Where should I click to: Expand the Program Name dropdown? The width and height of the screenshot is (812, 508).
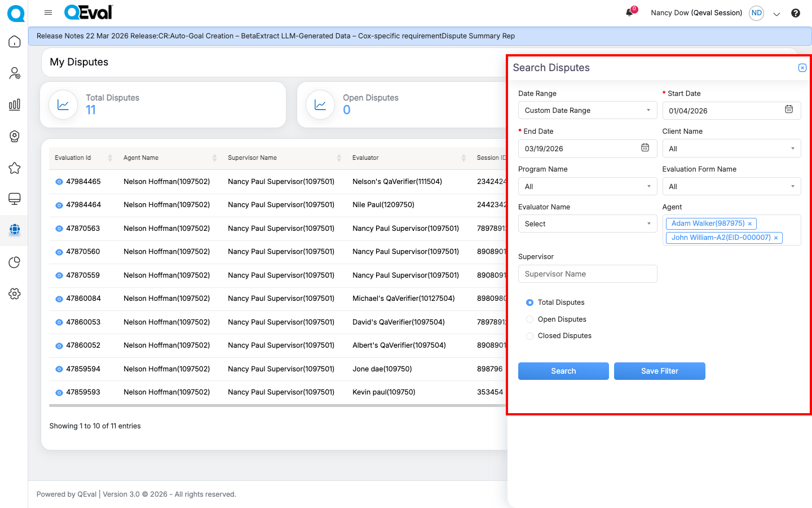click(587, 186)
